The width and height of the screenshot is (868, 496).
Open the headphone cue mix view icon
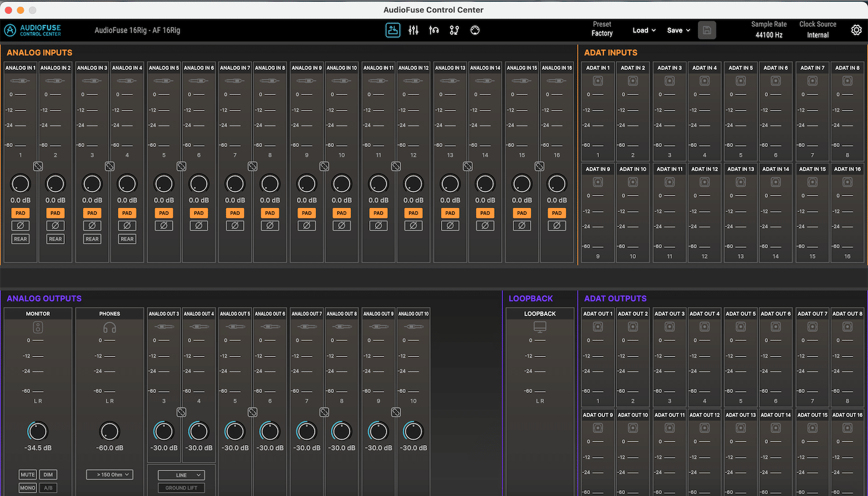pyautogui.click(x=434, y=30)
